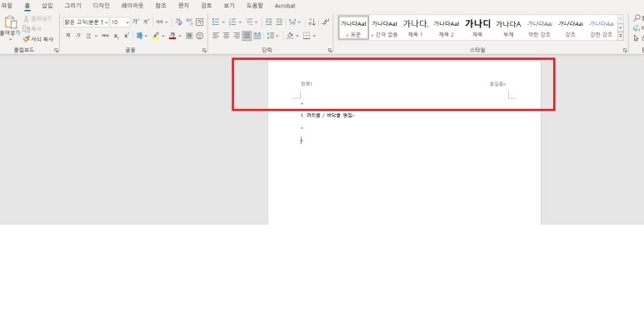Apply the 부제 subtitle style
644x319 pixels.
(508, 28)
